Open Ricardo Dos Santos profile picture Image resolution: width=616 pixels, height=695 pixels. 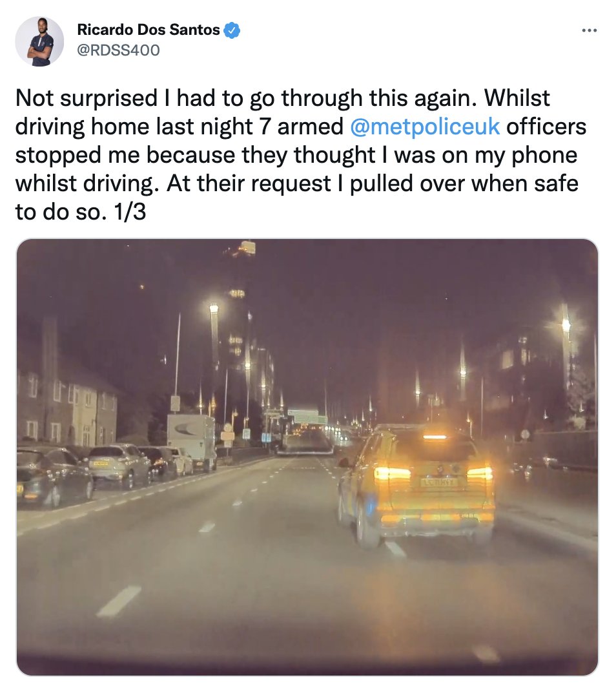click(39, 42)
